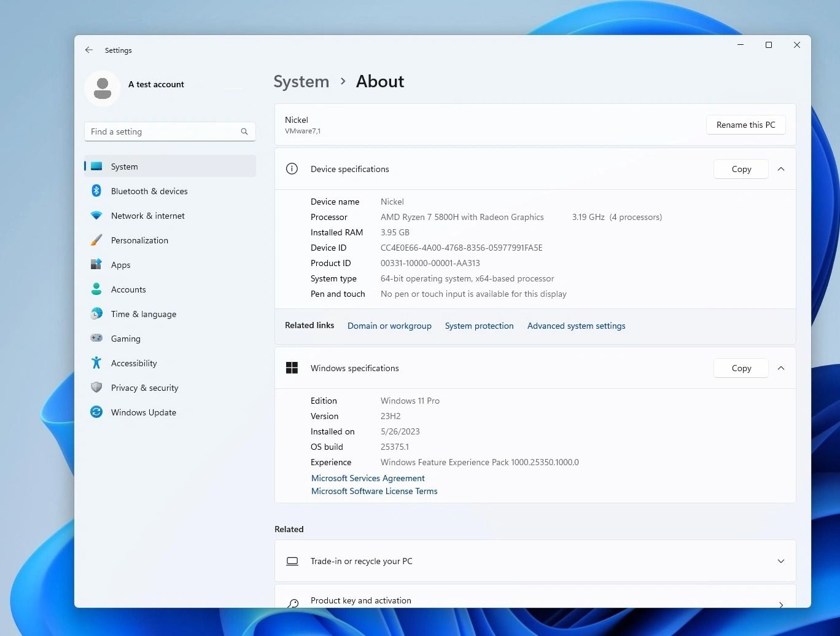Click the back arrow in Settings
840x636 pixels.
click(89, 50)
